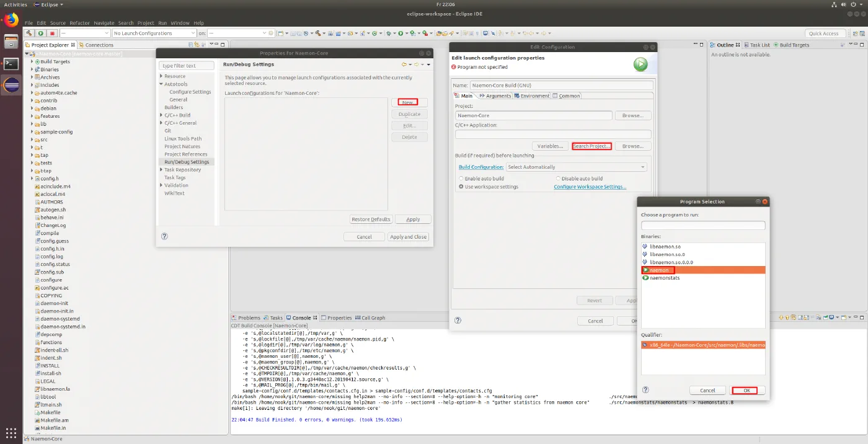
Task: Click back arrow in Properties dialog header
Action: pyautogui.click(x=404, y=64)
